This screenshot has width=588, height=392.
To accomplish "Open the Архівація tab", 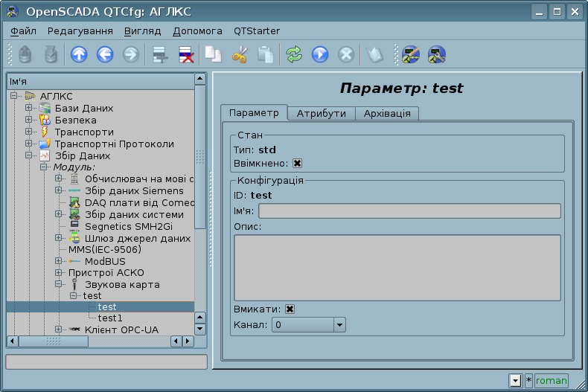I will [x=387, y=113].
